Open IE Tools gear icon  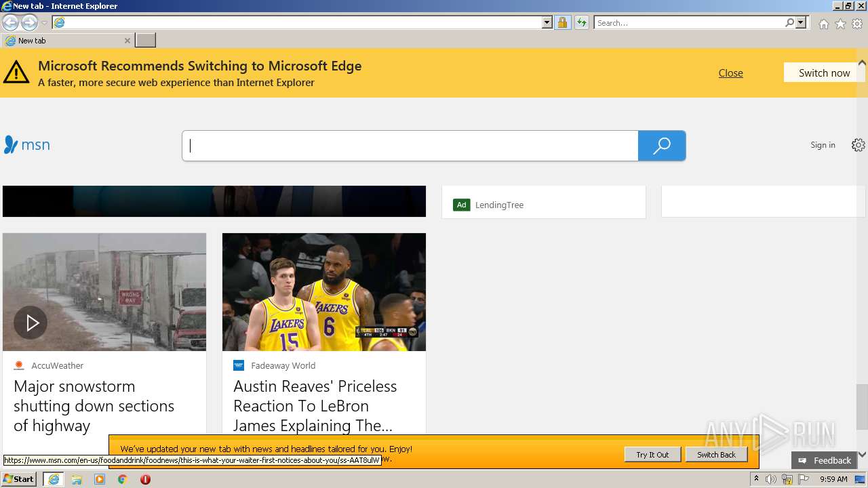click(x=857, y=24)
